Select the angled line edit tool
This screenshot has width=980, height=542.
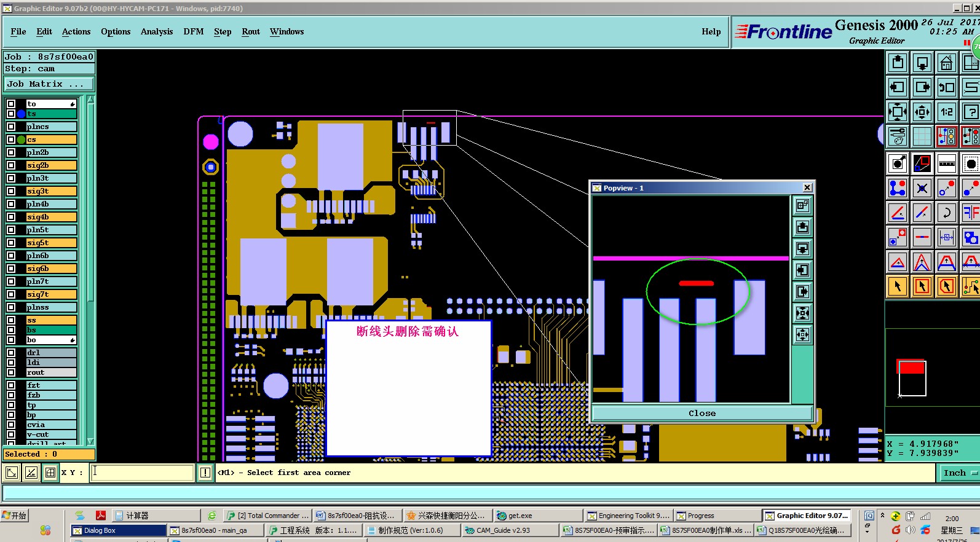click(898, 213)
